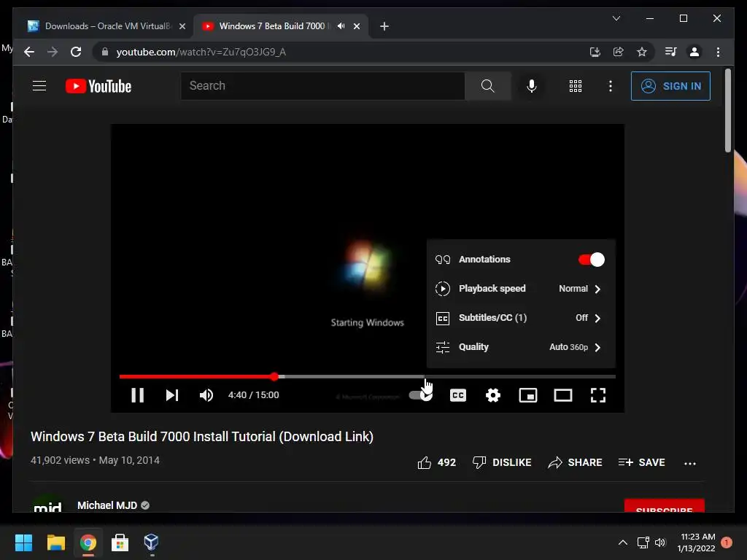Click the page vertical scrollbar

(727, 111)
